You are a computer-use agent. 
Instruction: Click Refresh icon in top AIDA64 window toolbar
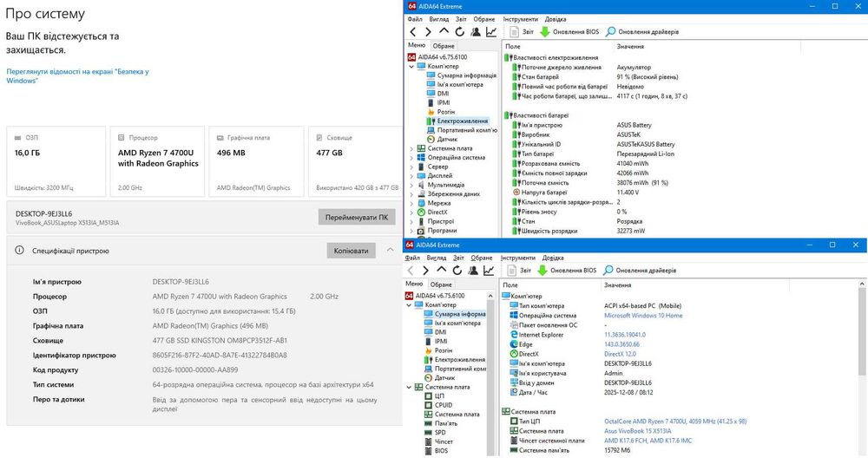pyautogui.click(x=459, y=32)
